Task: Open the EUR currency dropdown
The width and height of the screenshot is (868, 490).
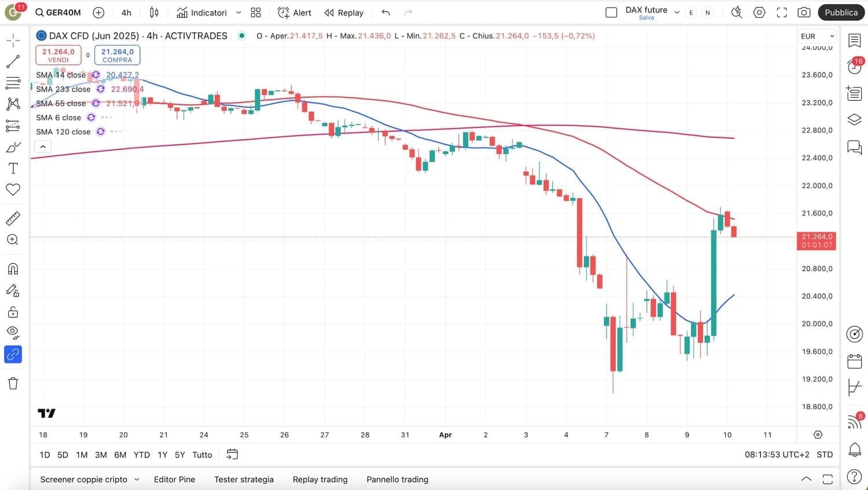Action: pyautogui.click(x=817, y=36)
